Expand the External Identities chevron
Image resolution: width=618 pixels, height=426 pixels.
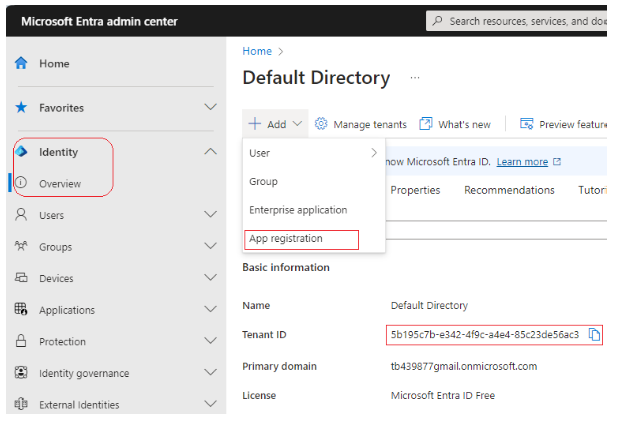210,403
